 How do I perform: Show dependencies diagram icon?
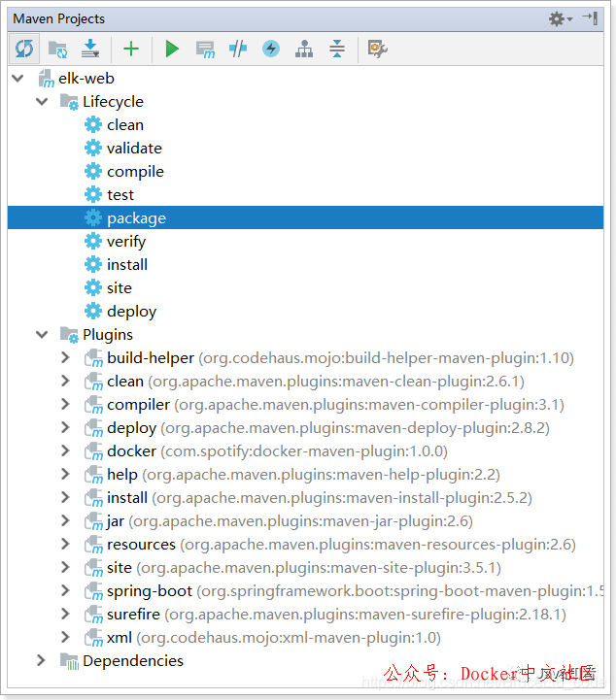(x=304, y=49)
